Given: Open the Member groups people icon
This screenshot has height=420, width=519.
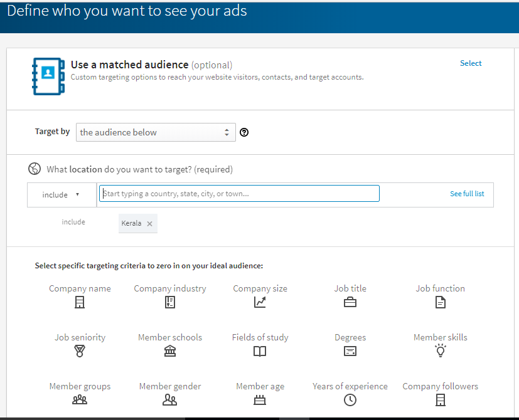Looking at the screenshot, I should pos(80,400).
